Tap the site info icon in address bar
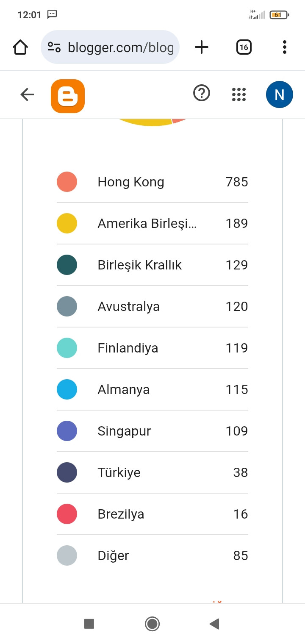This screenshot has height=644, width=305. 54,47
